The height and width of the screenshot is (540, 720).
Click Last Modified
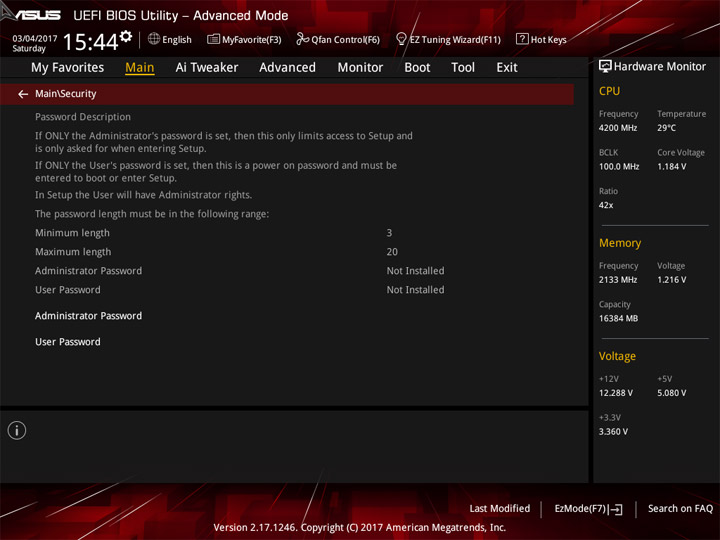(500, 508)
